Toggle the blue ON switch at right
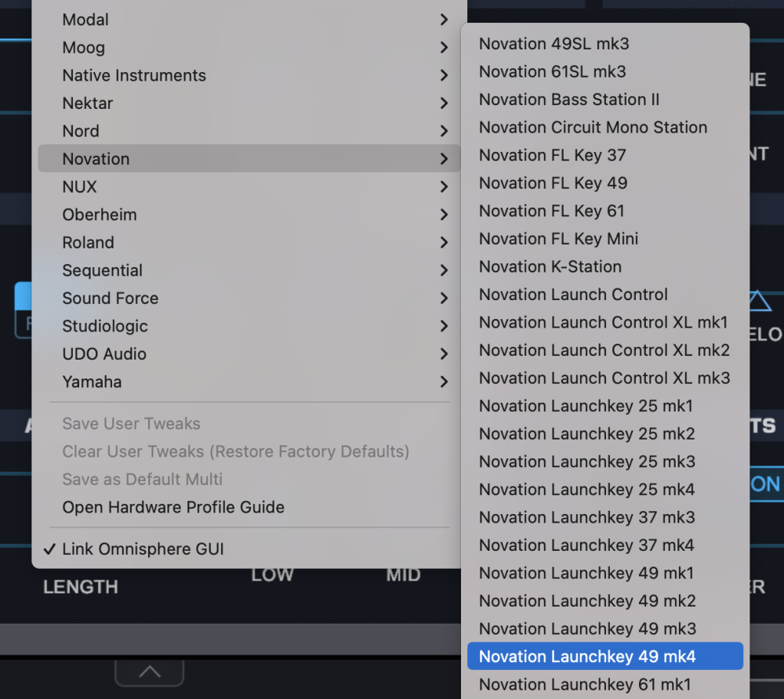Image resolution: width=784 pixels, height=699 pixels. 765,484
